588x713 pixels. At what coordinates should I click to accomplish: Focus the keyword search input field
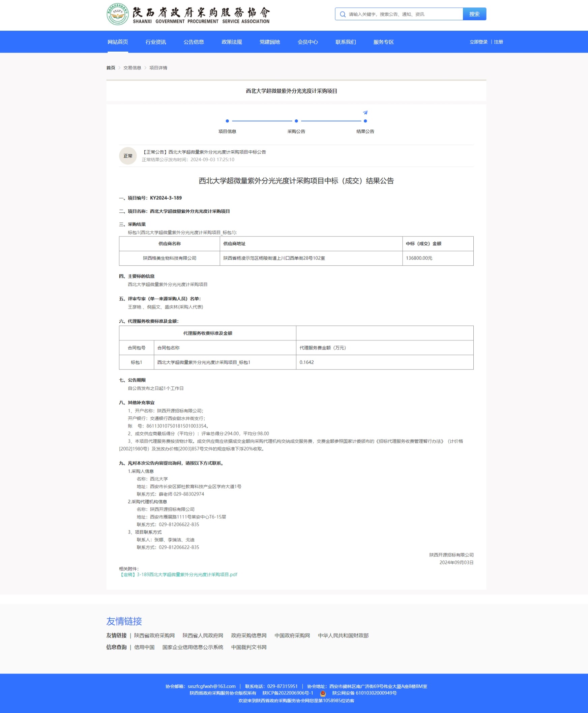(x=403, y=14)
